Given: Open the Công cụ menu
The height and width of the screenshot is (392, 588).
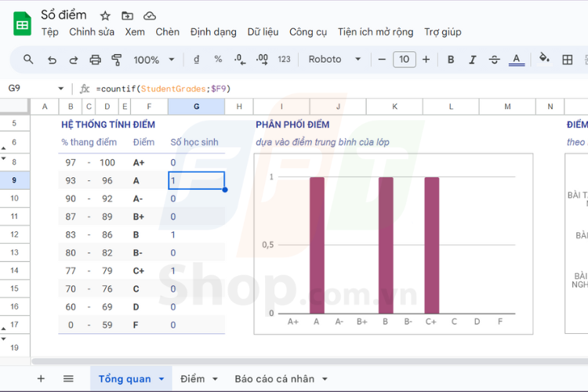Looking at the screenshot, I should pyautogui.click(x=308, y=32).
